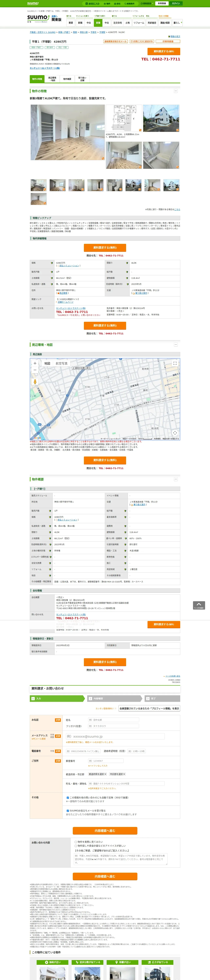Open 注文住宅 in the main navigation
The width and height of the screenshot is (210, 980).
click(117, 23)
